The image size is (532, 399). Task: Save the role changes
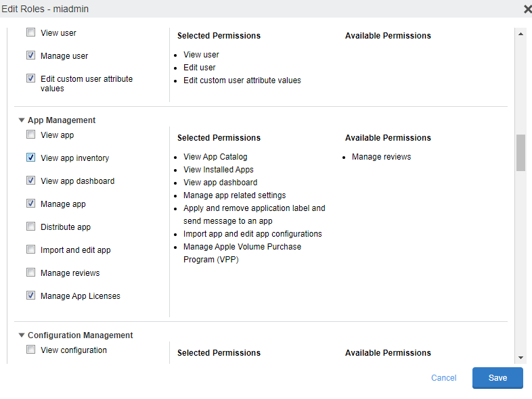click(x=497, y=378)
